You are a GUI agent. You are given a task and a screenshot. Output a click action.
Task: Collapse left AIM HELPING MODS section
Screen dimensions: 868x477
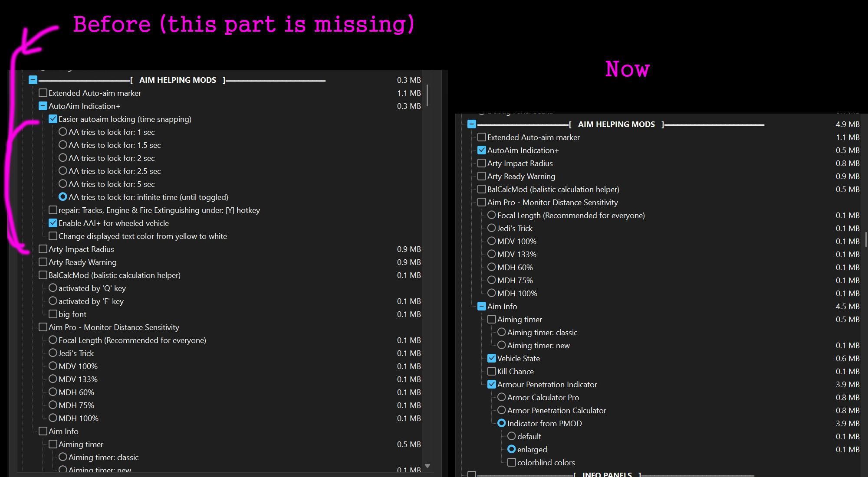pos(33,80)
